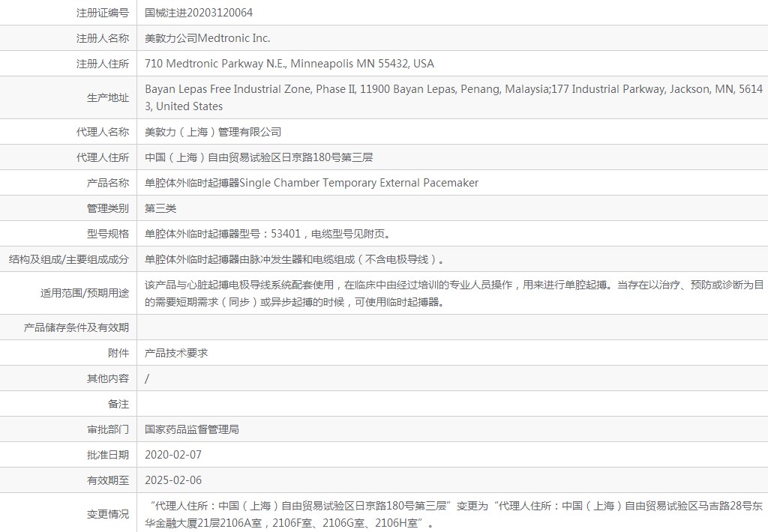Click the 变更情况 label
This screenshot has width=768, height=532.
pos(108,514)
